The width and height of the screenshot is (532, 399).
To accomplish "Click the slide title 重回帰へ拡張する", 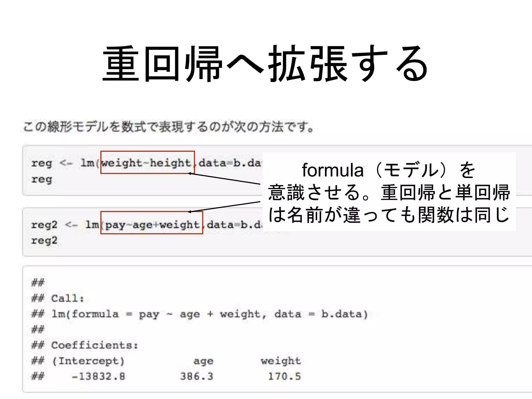I will (x=265, y=64).
